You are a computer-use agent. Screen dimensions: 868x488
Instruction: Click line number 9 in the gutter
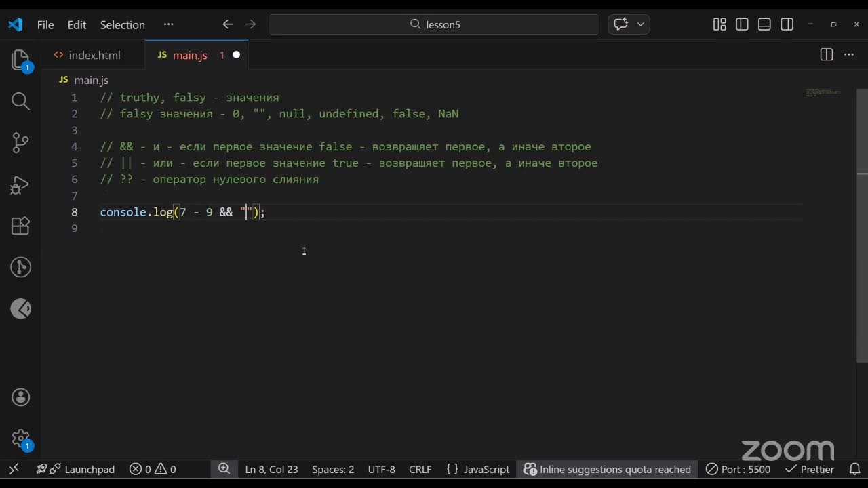click(x=75, y=228)
